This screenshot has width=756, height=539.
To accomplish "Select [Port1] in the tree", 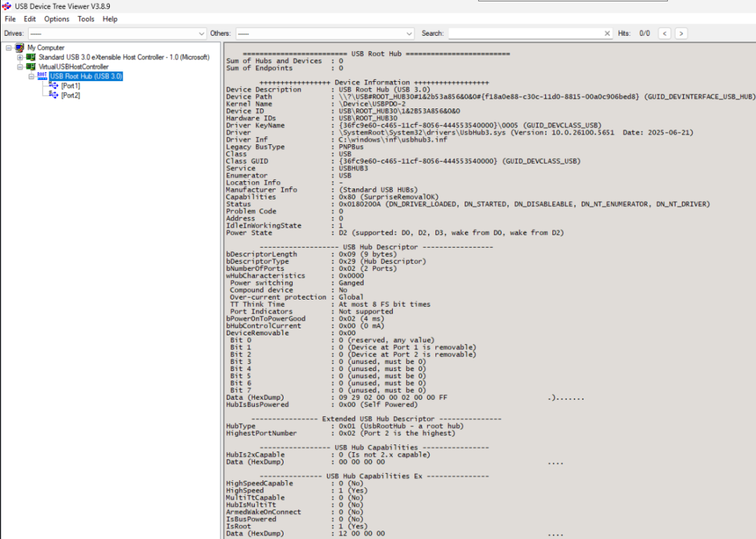I will (71, 86).
